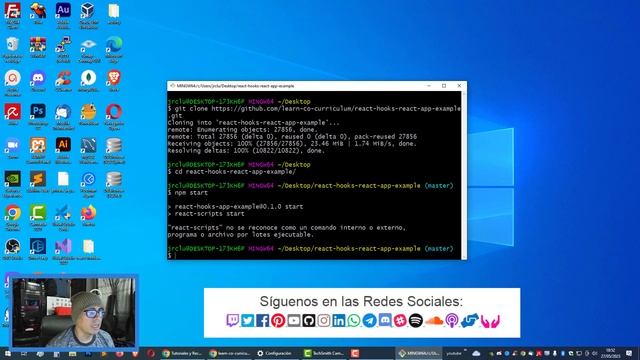
Task: Open the Zoom desktop shortcut
Action: coord(13,146)
